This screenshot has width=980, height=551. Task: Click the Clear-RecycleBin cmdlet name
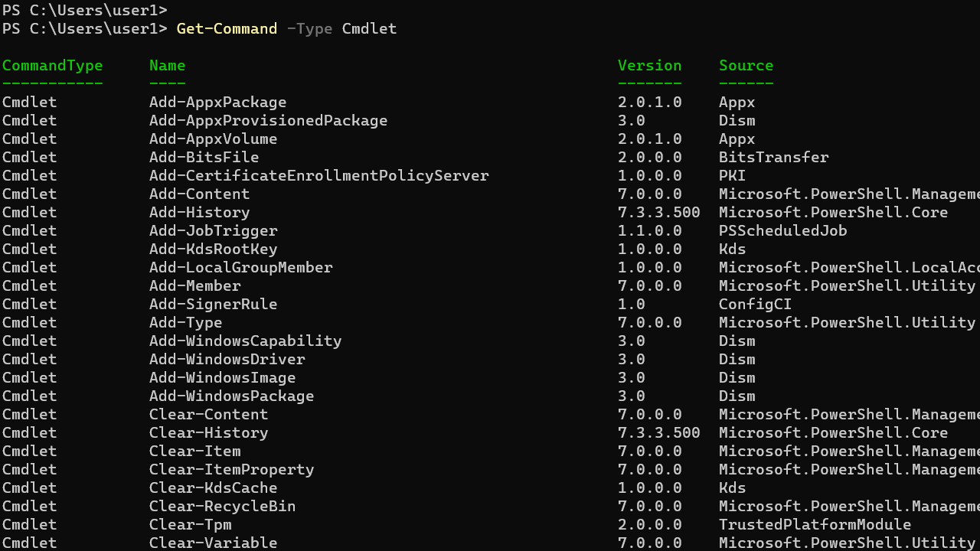click(x=222, y=506)
